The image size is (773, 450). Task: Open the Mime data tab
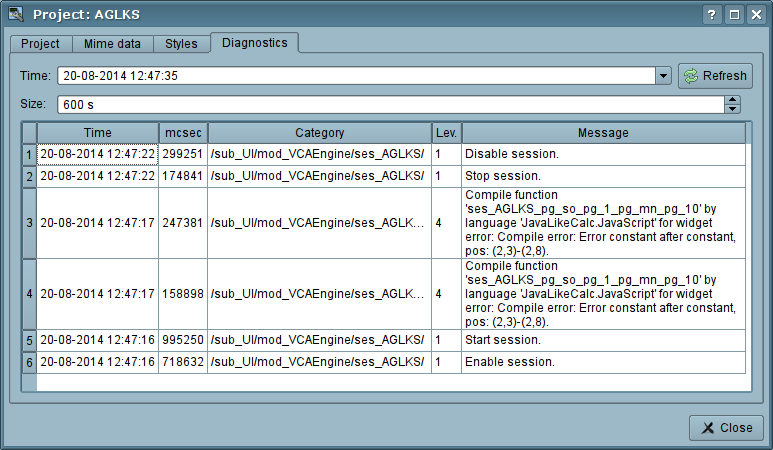pos(112,44)
